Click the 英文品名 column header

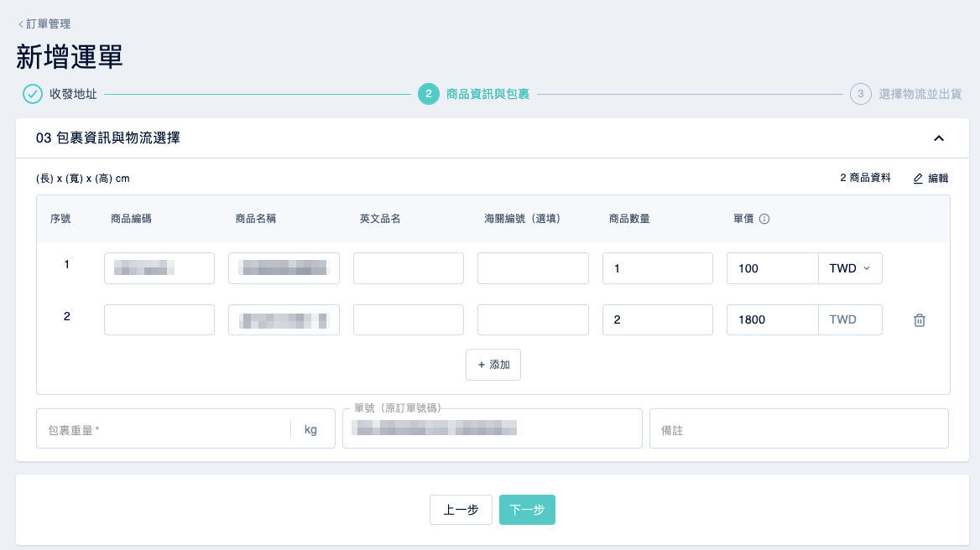[380, 219]
